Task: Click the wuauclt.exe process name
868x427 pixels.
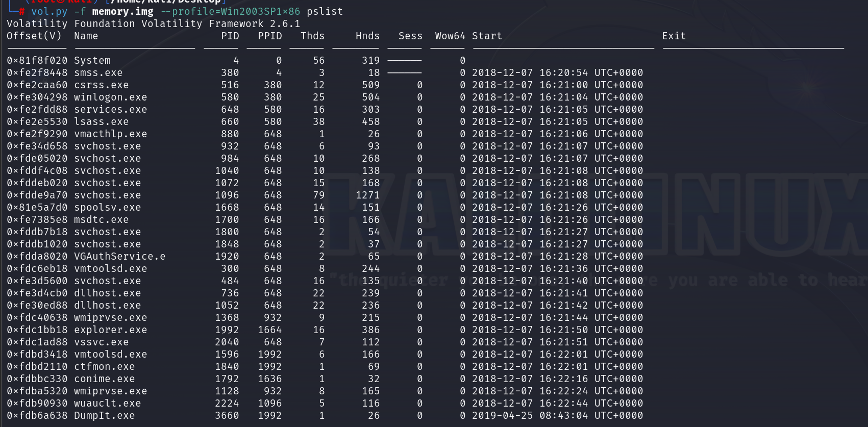Action: [x=108, y=403]
